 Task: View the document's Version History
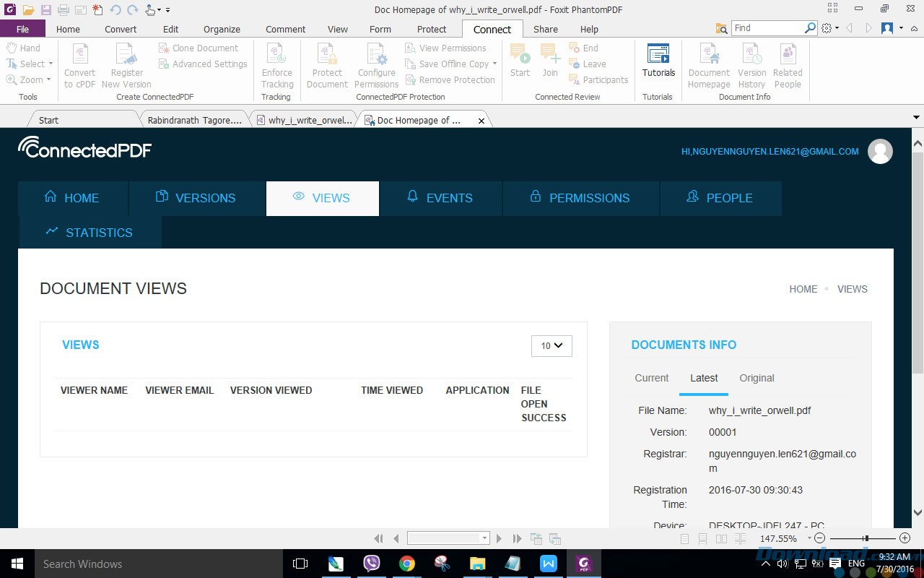(751, 65)
